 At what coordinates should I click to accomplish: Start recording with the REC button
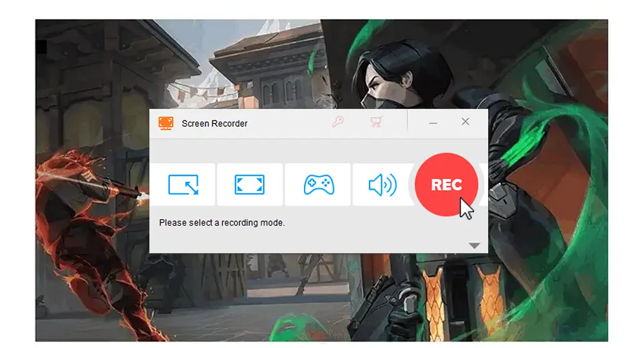click(446, 184)
